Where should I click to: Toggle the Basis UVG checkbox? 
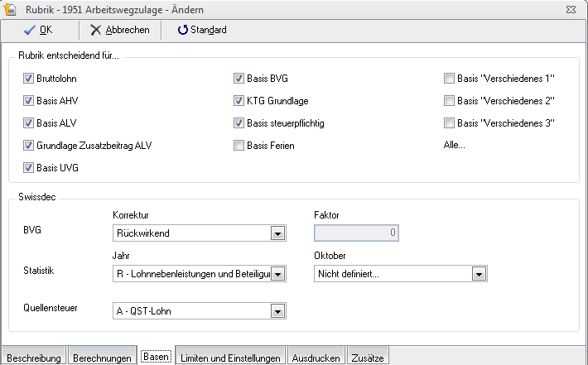pyautogui.click(x=28, y=168)
